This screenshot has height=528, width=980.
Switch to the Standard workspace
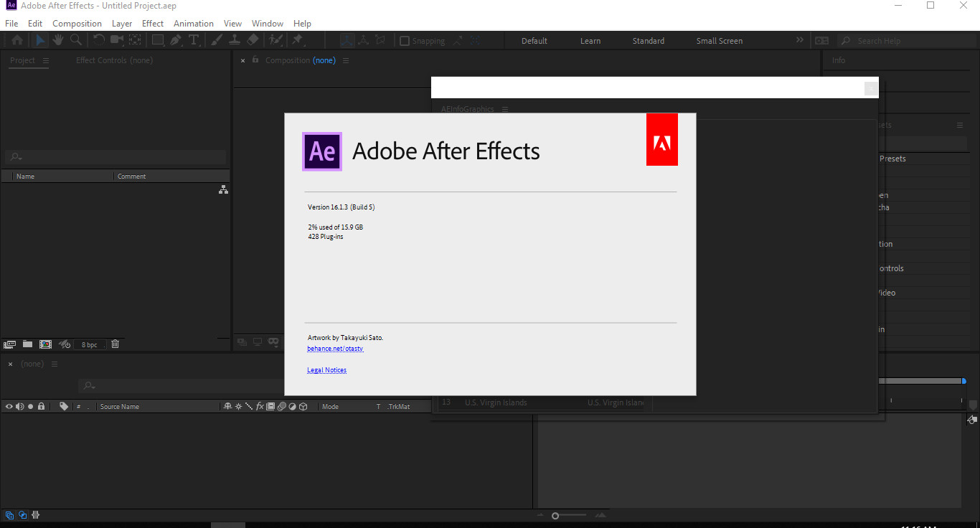(x=649, y=41)
